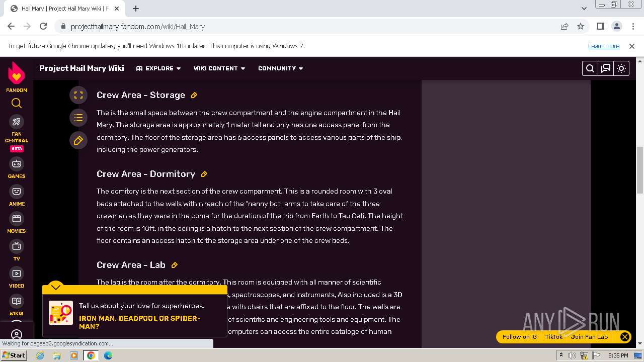
Task: Open Iron Man, Deadpool or Spider-Man survey
Action: (140, 322)
